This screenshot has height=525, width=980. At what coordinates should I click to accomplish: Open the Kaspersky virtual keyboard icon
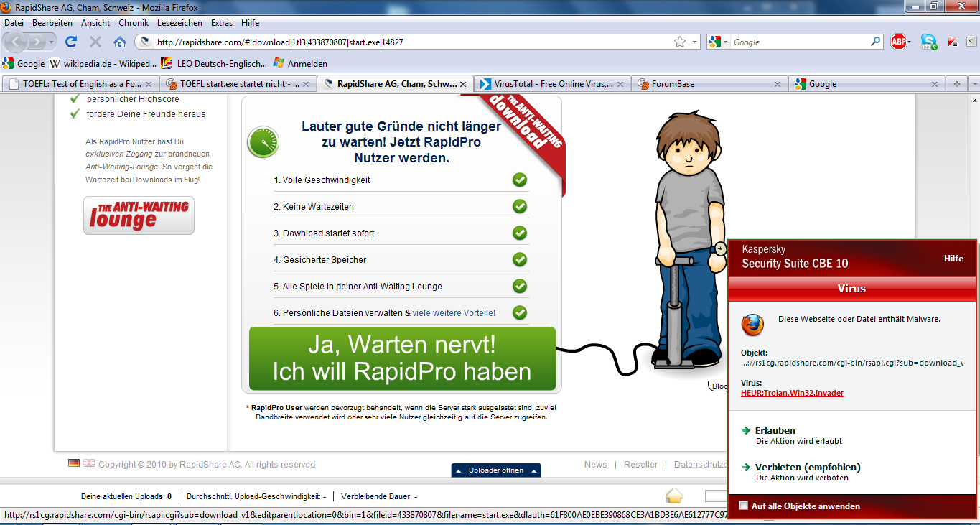pyautogui.click(x=972, y=42)
